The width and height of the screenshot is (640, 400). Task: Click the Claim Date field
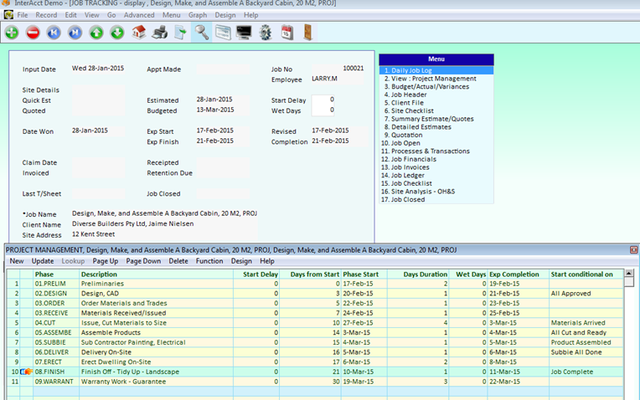pos(98,162)
